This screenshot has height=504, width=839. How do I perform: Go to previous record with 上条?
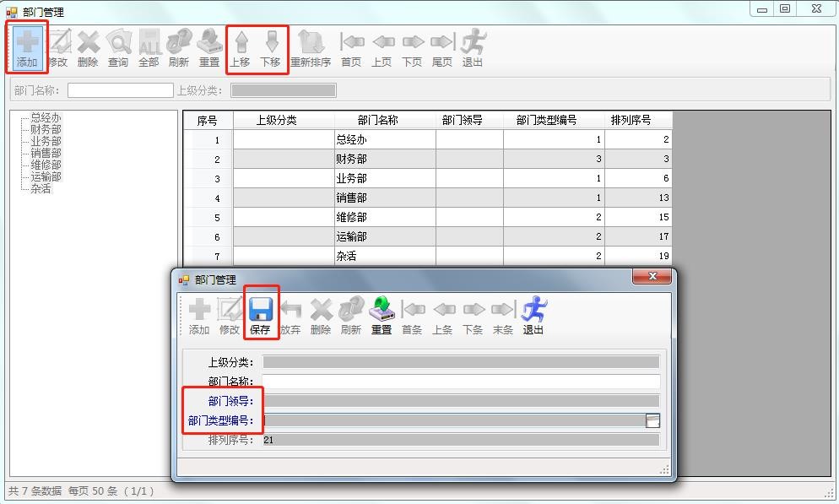[442, 316]
